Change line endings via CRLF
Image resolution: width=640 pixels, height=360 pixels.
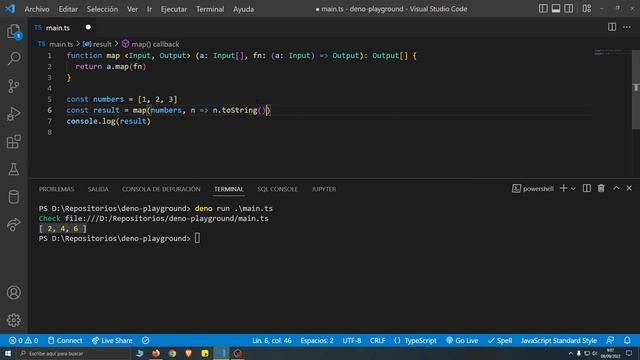click(x=378, y=340)
